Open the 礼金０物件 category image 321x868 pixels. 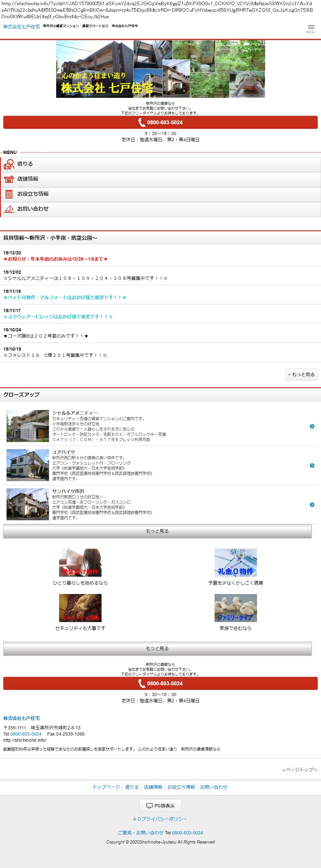pos(235,562)
